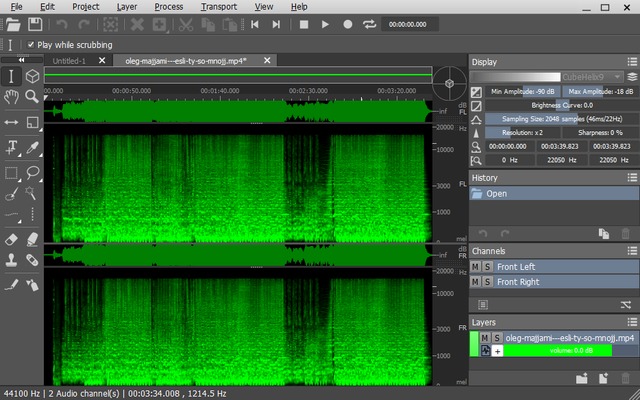Mute the oleg-majjami layer
The image size is (640, 400).
pyautogui.click(x=485, y=339)
